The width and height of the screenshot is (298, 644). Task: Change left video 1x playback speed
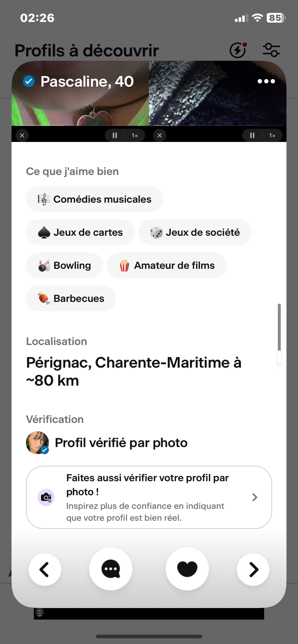135,135
